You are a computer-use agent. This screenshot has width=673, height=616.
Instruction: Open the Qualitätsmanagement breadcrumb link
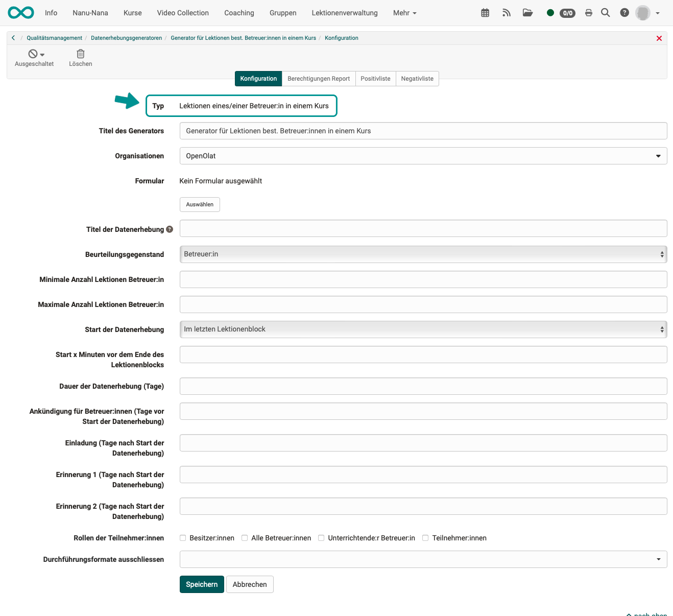click(54, 38)
